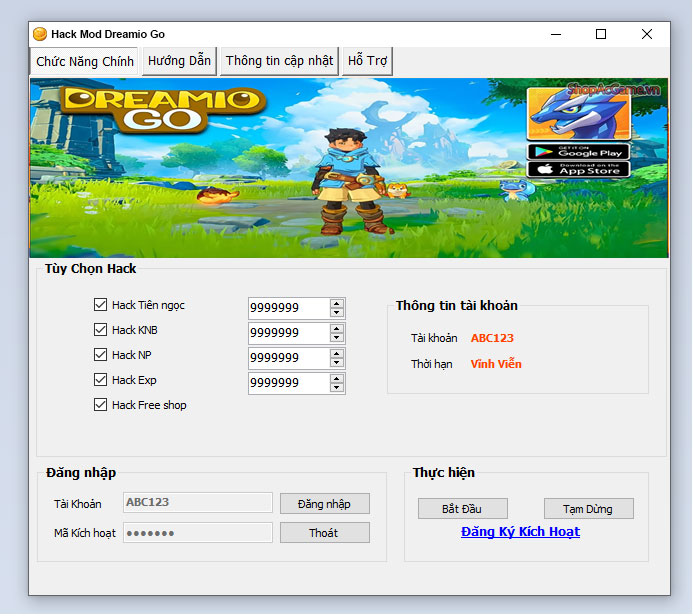
Task: Toggle the Hack Free shop checkbox
Action: pyautogui.click(x=100, y=405)
